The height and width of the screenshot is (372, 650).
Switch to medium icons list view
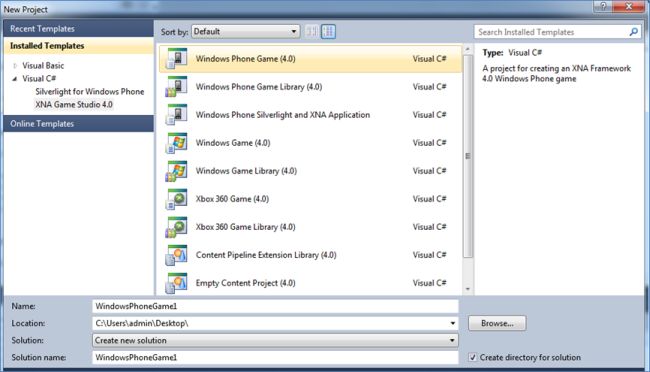point(328,32)
